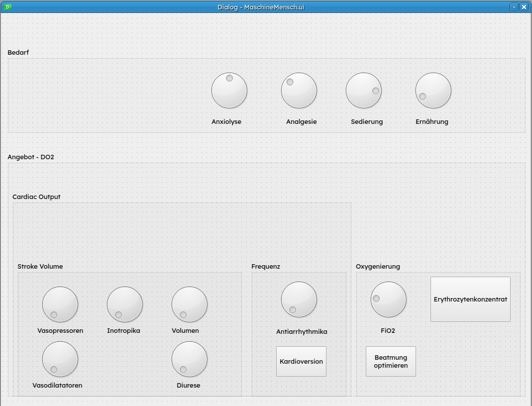Image resolution: width=532 pixels, height=406 pixels.
Task: Select the Ernährung dial
Action: tap(433, 91)
